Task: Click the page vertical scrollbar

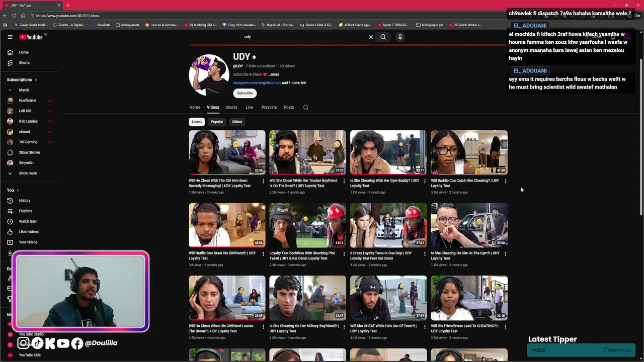Action: pos(641,136)
